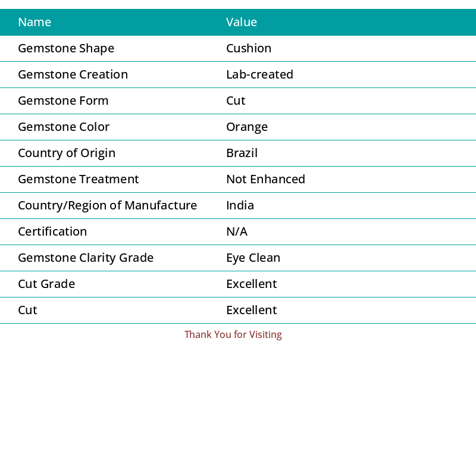The width and height of the screenshot is (476, 476).
Task: Select the Gemstone Shape label
Action: (66, 48)
